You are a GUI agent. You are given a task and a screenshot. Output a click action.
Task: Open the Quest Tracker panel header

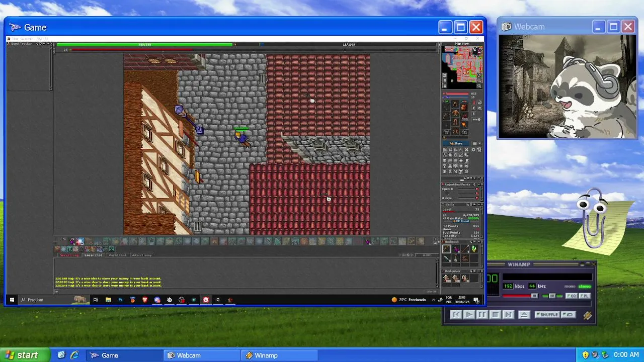pos(29,44)
